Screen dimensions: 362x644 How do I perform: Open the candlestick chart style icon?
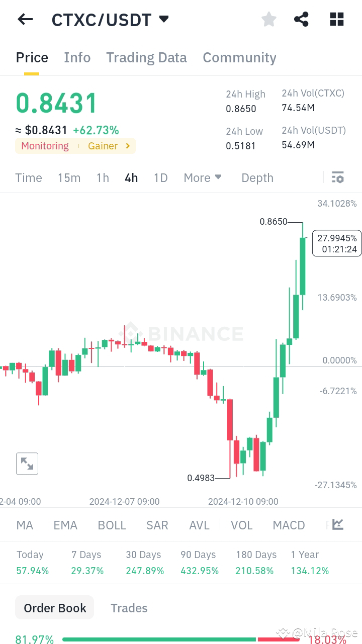337,524
